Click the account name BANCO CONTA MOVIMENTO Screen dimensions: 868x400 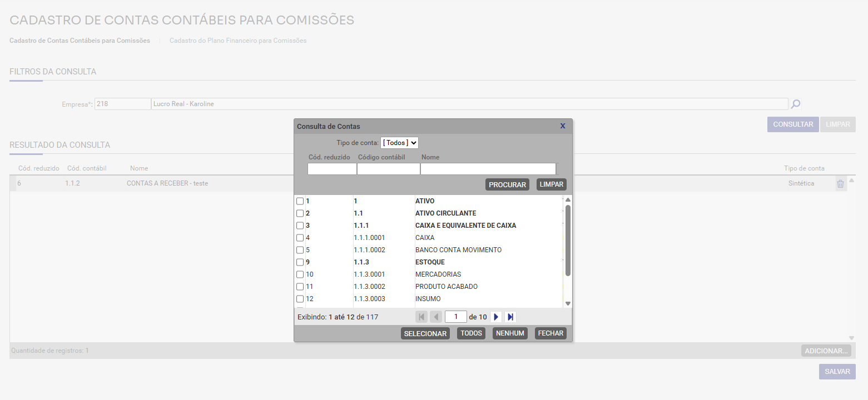coord(458,250)
